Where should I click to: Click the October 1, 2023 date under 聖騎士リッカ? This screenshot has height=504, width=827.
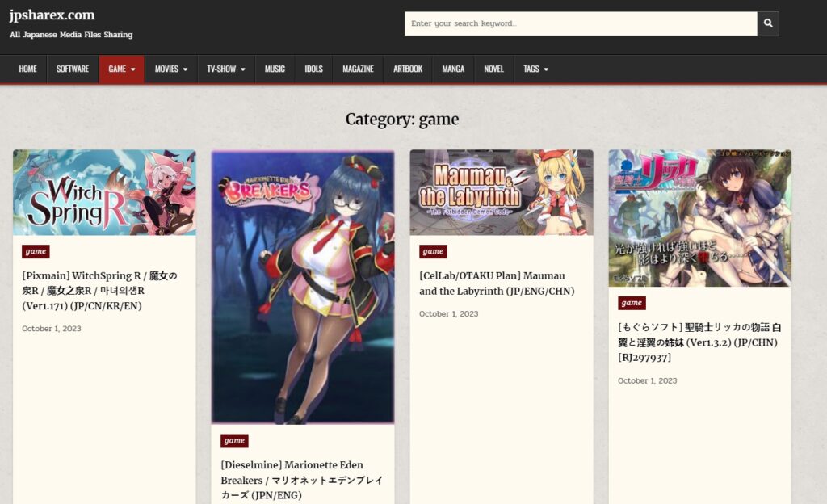click(x=648, y=380)
